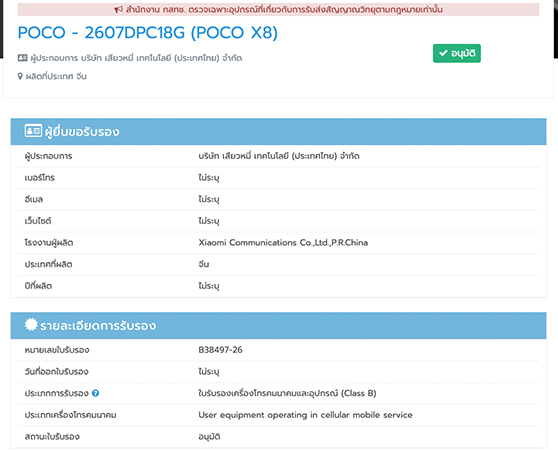Select the ผู้ยื่นขอรับรอง section heading
Image resolution: width=558 pixels, height=450 pixels.
82,132
